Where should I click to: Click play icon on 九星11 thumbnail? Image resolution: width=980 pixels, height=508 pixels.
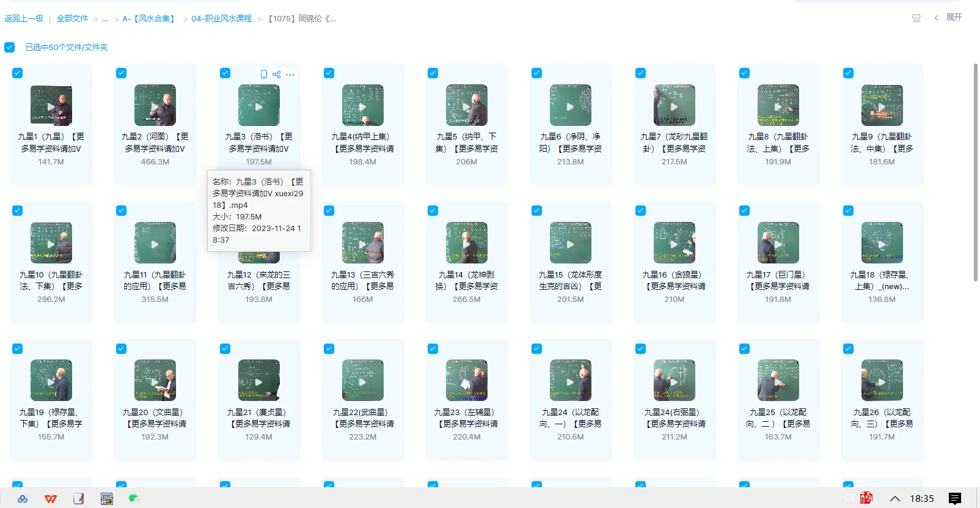pos(155,244)
